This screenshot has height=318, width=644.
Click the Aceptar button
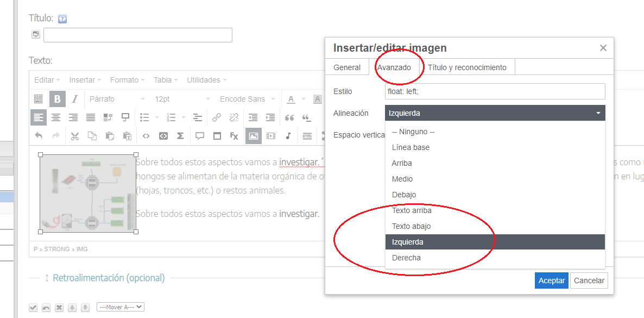coord(551,280)
